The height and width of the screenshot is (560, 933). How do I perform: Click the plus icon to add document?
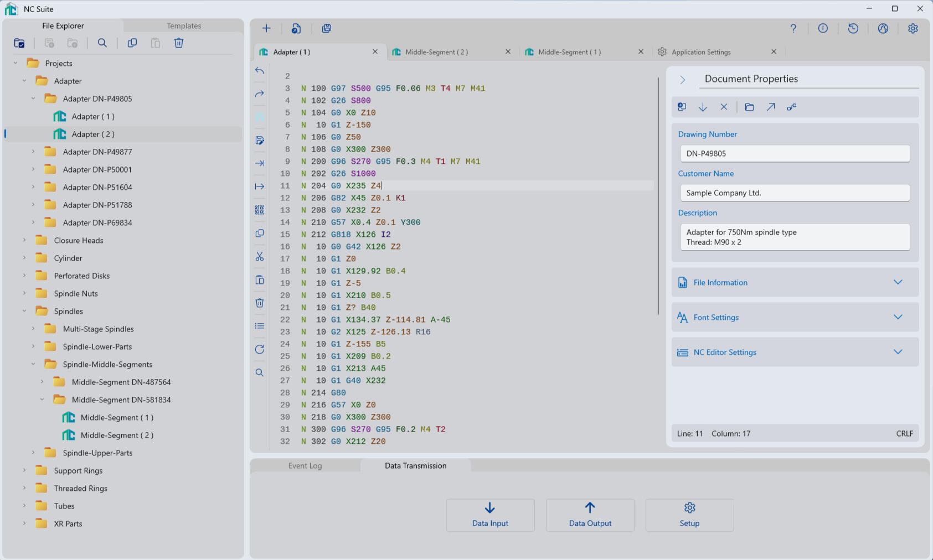coord(266,29)
